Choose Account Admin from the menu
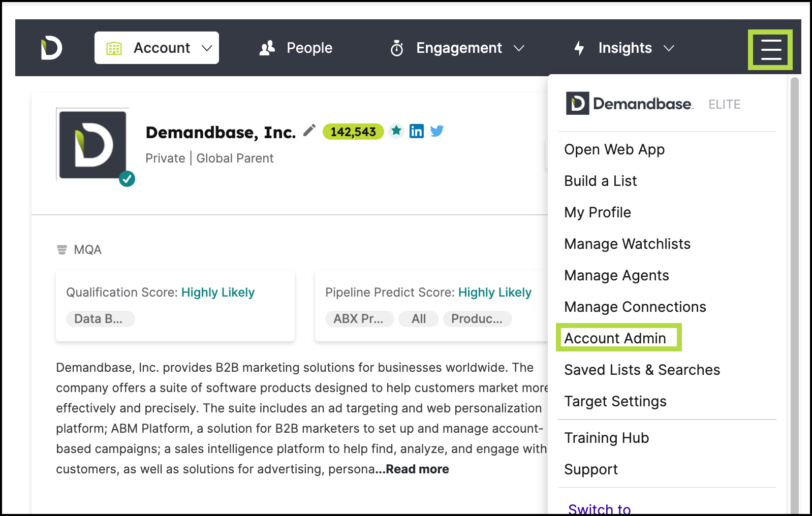Image resolution: width=812 pixels, height=516 pixels. point(615,338)
